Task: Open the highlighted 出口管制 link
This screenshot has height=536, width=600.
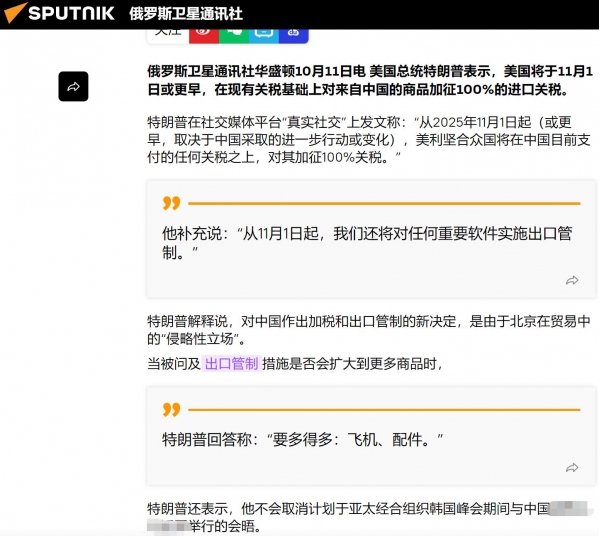Action: pyautogui.click(x=231, y=364)
